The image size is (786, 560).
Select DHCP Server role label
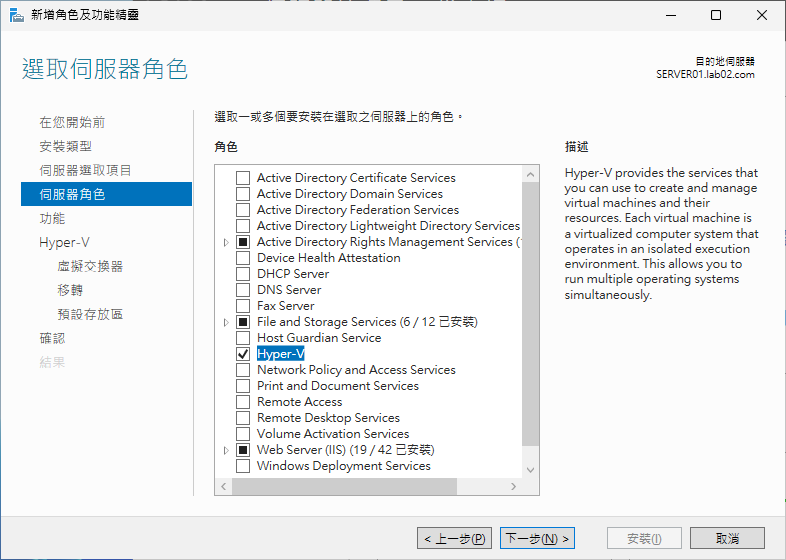293,274
